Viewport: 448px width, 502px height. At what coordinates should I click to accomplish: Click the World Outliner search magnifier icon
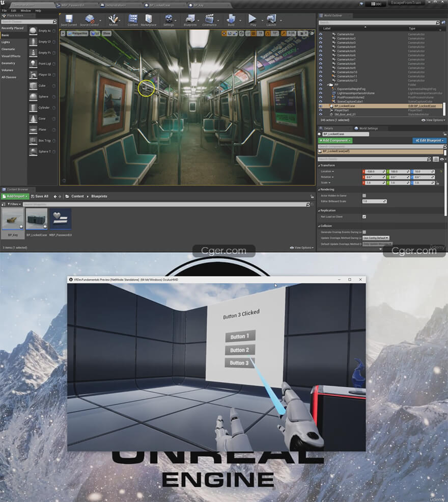(437, 23)
